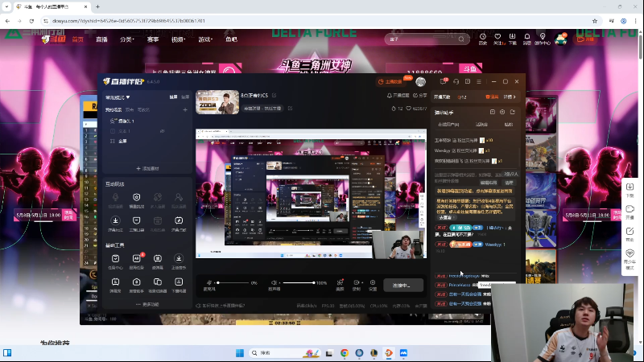Viewport: 644px width, 362px height.
Task: Open the 详情 chevron in stream days bar
Action: click(x=510, y=97)
